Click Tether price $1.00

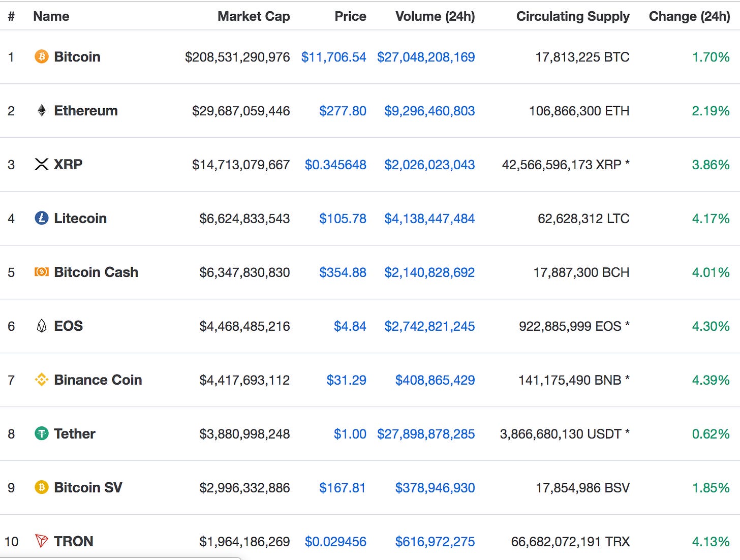tap(350, 434)
